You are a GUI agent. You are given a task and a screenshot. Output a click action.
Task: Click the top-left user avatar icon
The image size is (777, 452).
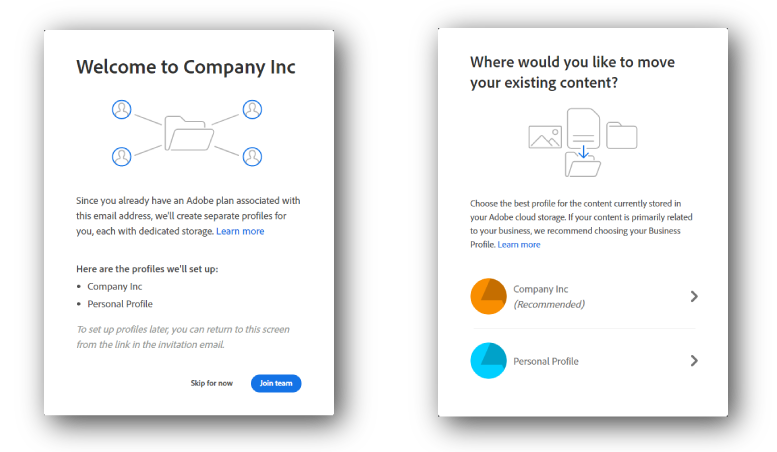point(122,109)
